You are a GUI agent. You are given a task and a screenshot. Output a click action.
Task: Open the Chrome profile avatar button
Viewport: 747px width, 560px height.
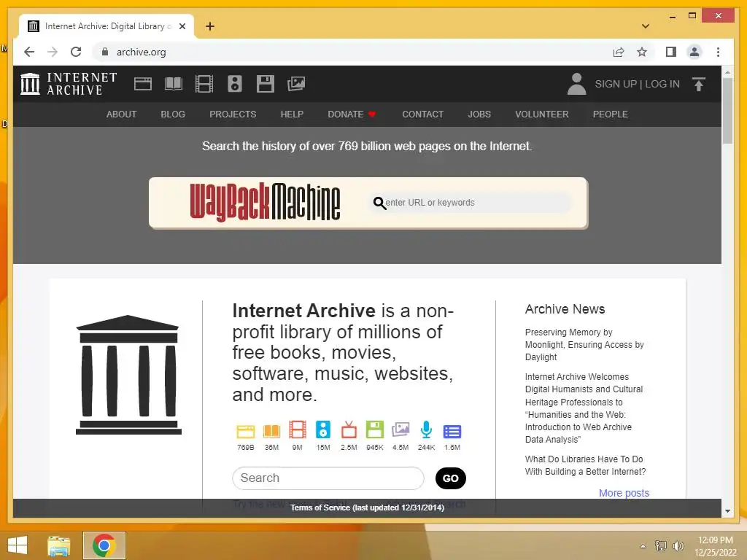coord(694,52)
